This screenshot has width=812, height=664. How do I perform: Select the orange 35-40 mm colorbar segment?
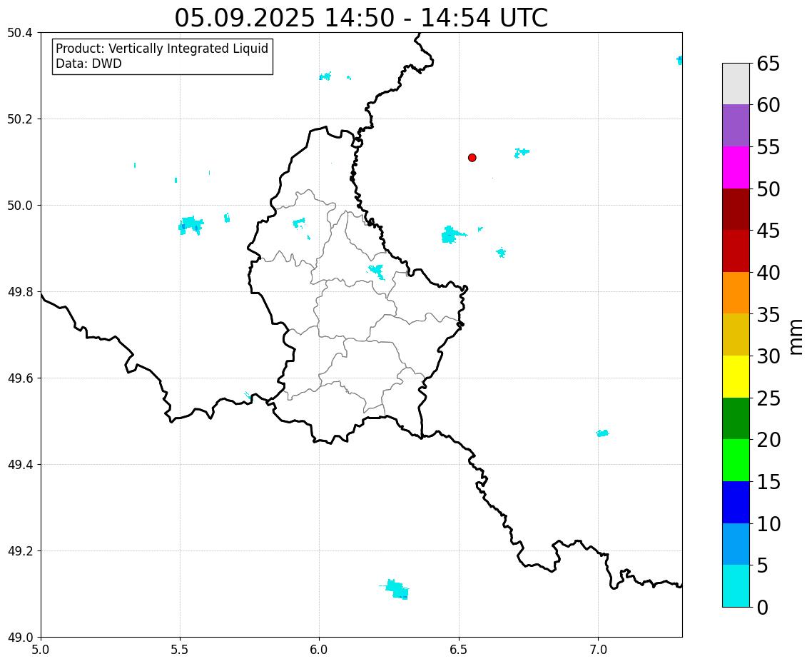point(736,293)
